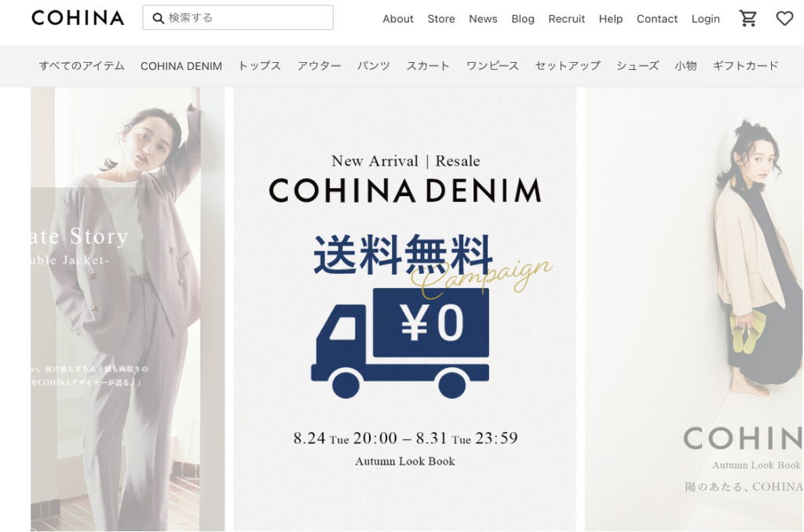Open the 送料無料 Campaign center banner
The image size is (804, 532).
pos(404,309)
